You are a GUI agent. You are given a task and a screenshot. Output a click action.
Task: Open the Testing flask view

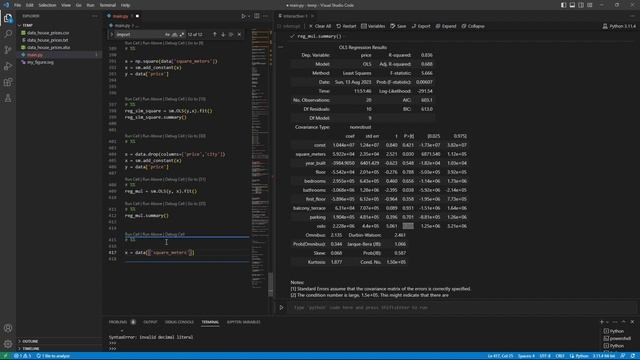[8, 98]
